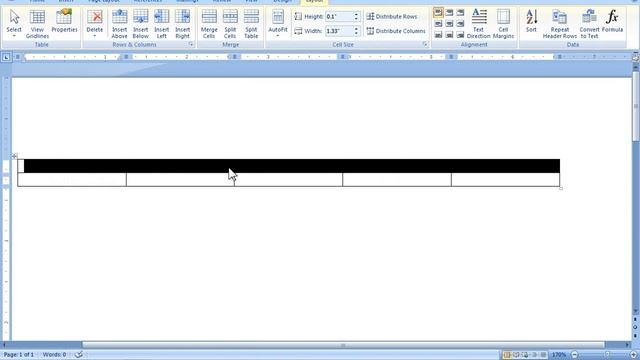Click Insert Left
Image resolution: width=640 pixels, height=360 pixels.
pos(162,24)
